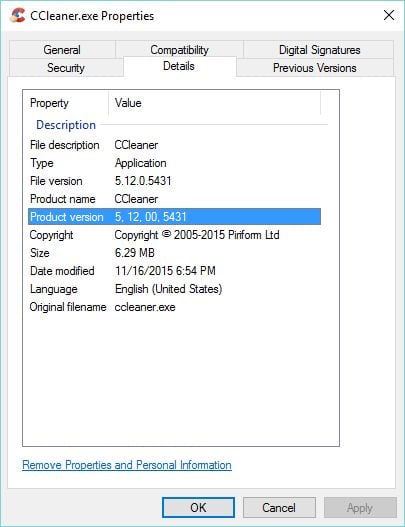Viewport: 405px width, 527px height.
Task: Select the Copyright property row
Action: point(174,235)
